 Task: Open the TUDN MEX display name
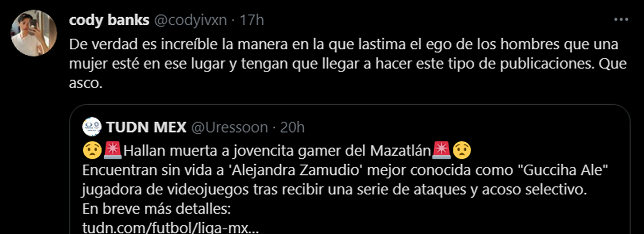click(x=147, y=127)
